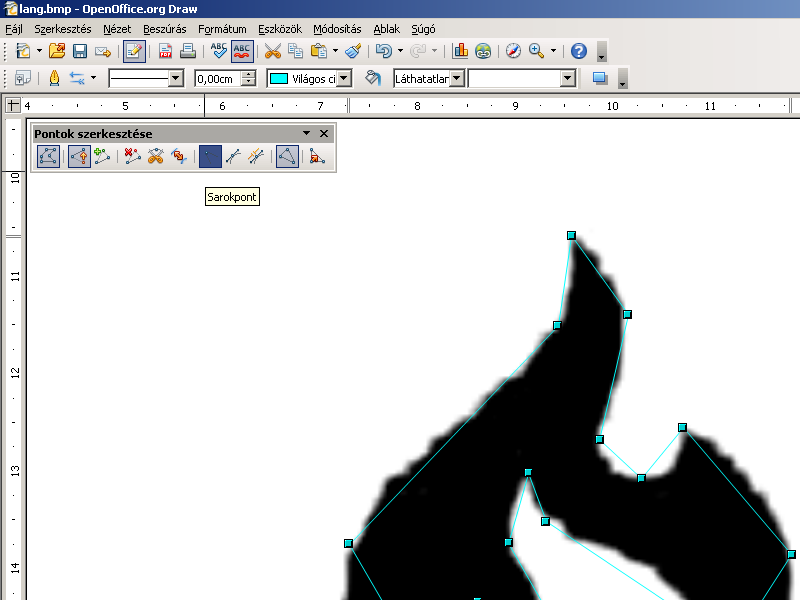Open Help with question mark icon
This screenshot has height=600, width=800.
579,51
